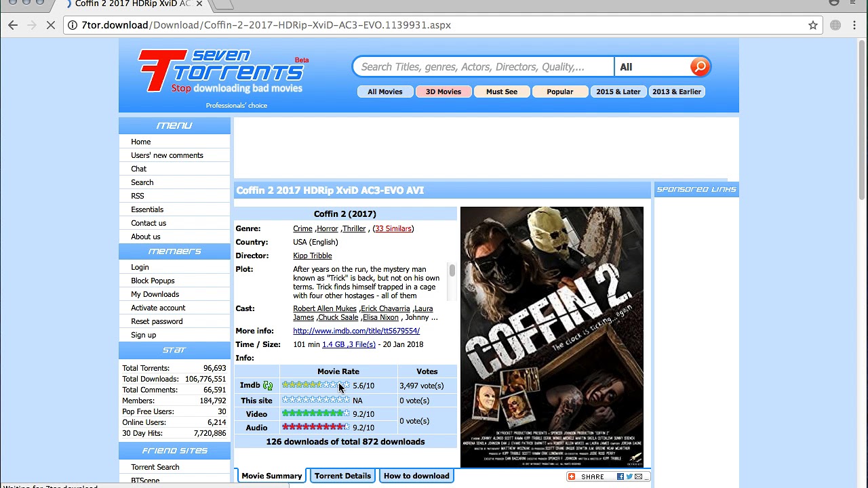
Task: Click the Crime genre link
Action: [302, 228]
